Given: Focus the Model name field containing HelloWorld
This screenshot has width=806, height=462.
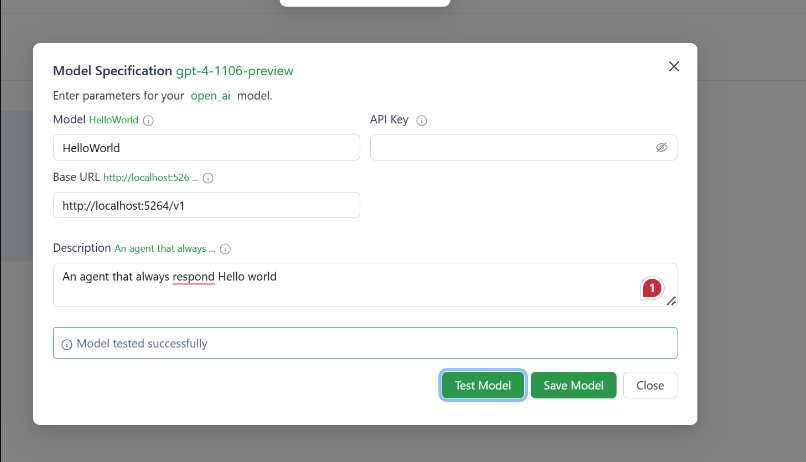Looking at the screenshot, I should tap(205, 148).
